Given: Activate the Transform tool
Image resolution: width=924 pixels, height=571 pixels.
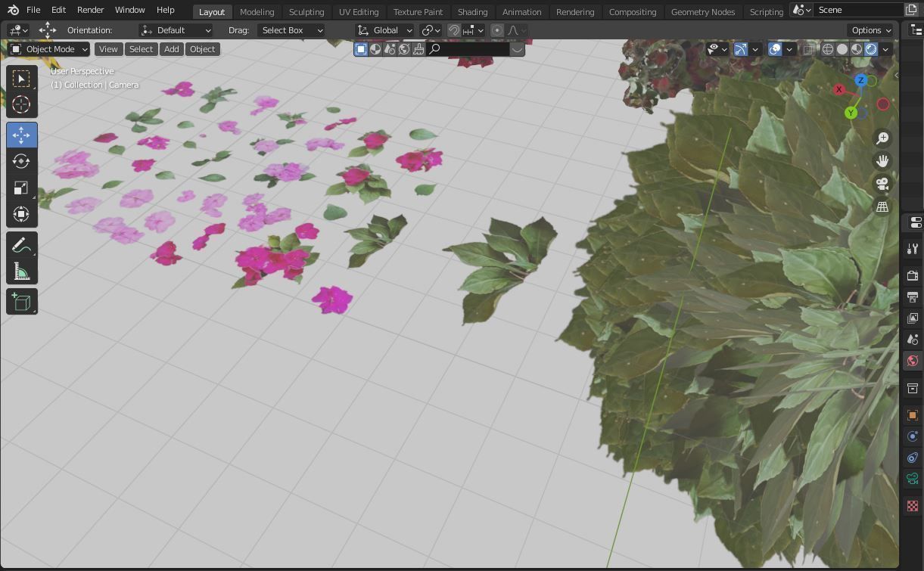Looking at the screenshot, I should 22,214.
